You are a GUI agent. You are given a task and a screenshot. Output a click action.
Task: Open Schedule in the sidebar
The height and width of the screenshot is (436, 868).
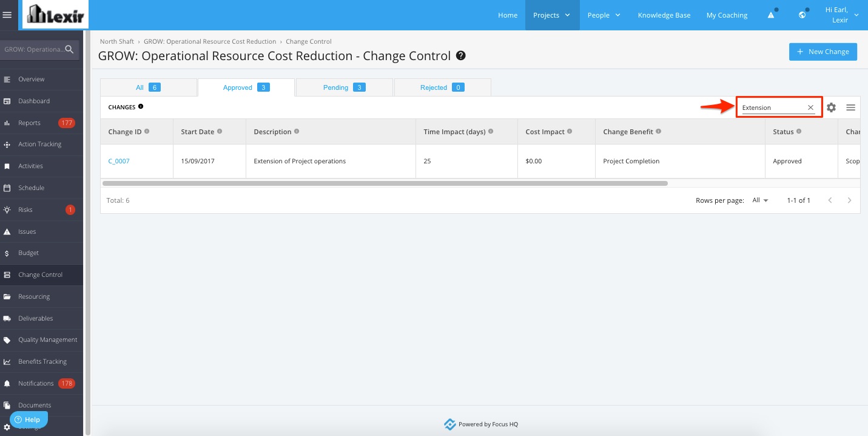[41, 188]
